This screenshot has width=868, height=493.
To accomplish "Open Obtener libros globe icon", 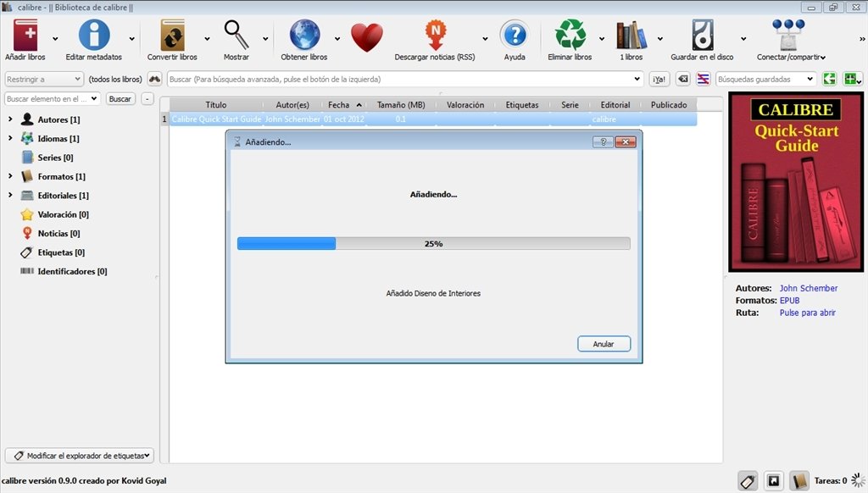I will 304,35.
